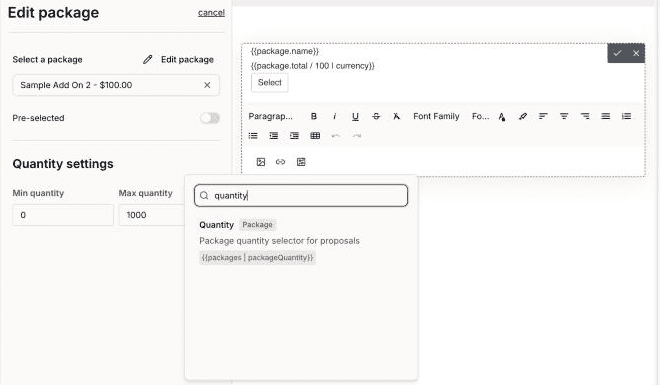
Task: Insert a table
Action: 315,135
